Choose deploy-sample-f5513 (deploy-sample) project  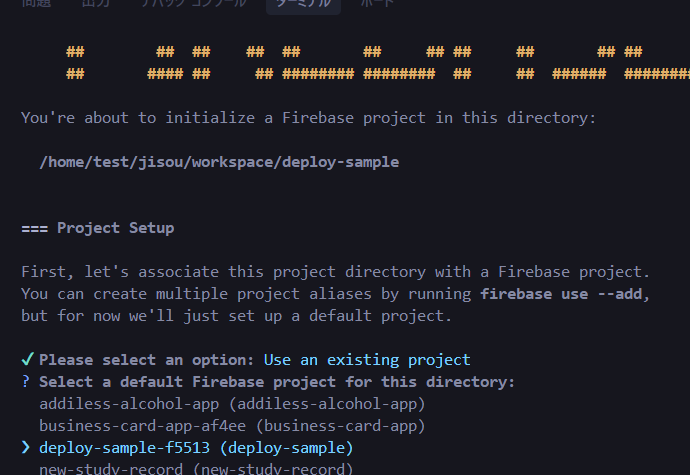coord(196,448)
